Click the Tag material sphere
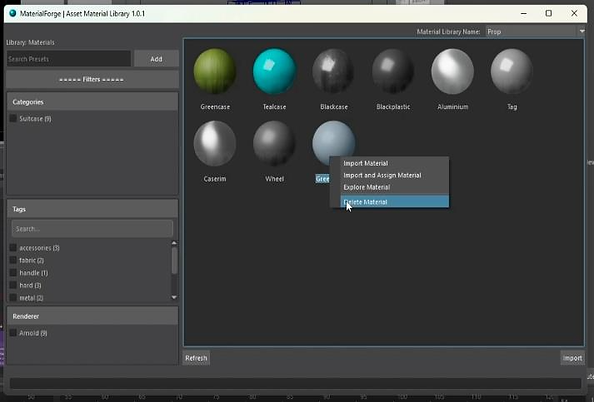Viewport: 594px width, 402px height. tap(512, 71)
